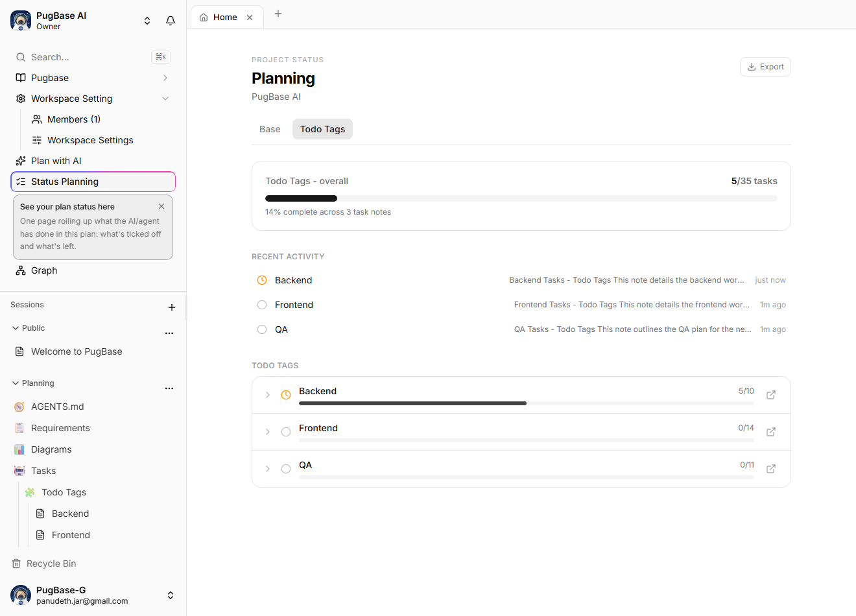Click the Tasks robot icon

click(x=19, y=471)
